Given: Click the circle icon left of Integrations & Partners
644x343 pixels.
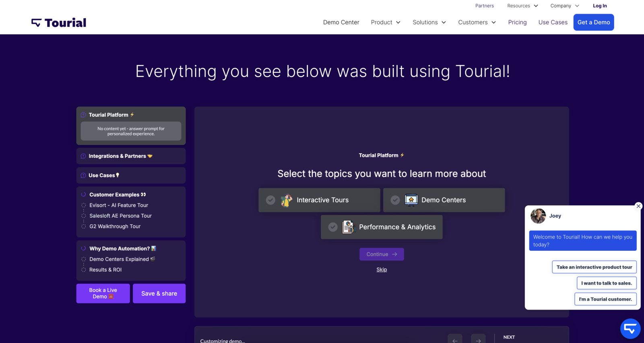Looking at the screenshot, I should pos(83,156).
